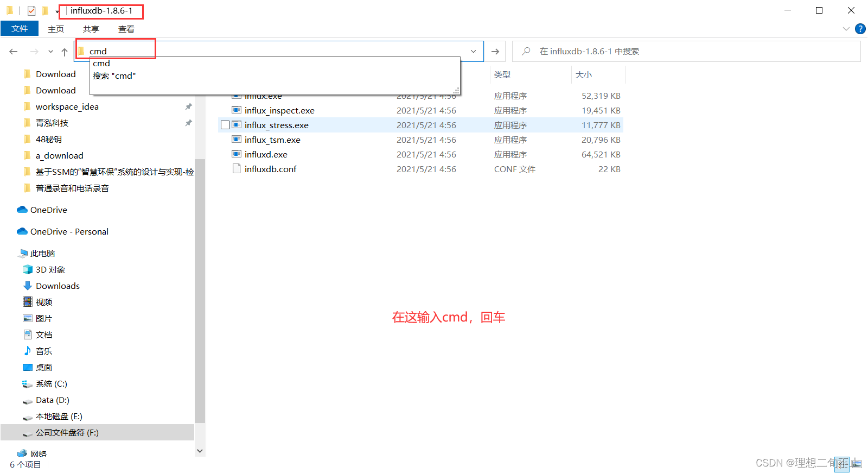Select the influx_stress.exe file icon

coord(237,125)
